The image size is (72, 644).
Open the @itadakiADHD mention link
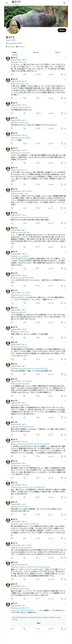tap(25, 107)
